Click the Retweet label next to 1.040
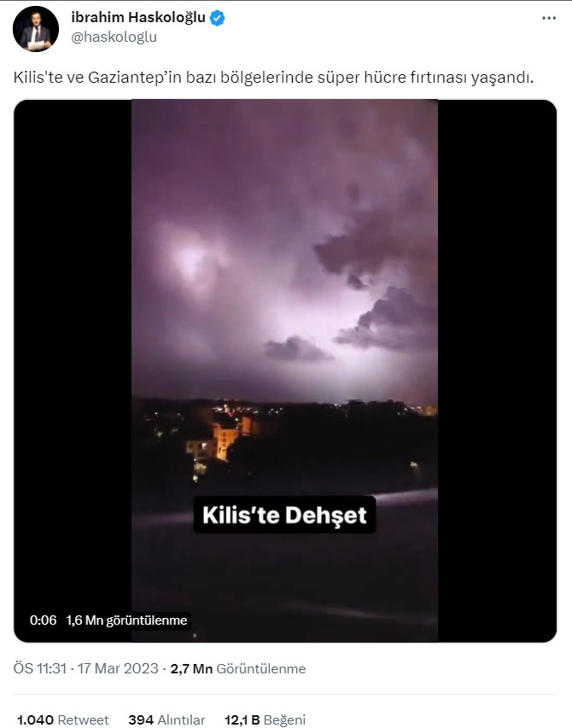 point(83,719)
